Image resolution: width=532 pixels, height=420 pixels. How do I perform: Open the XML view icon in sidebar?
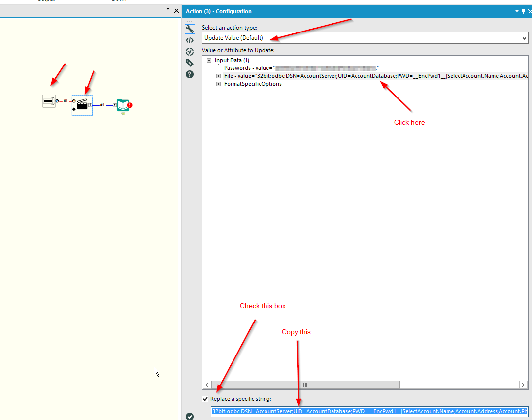click(190, 40)
